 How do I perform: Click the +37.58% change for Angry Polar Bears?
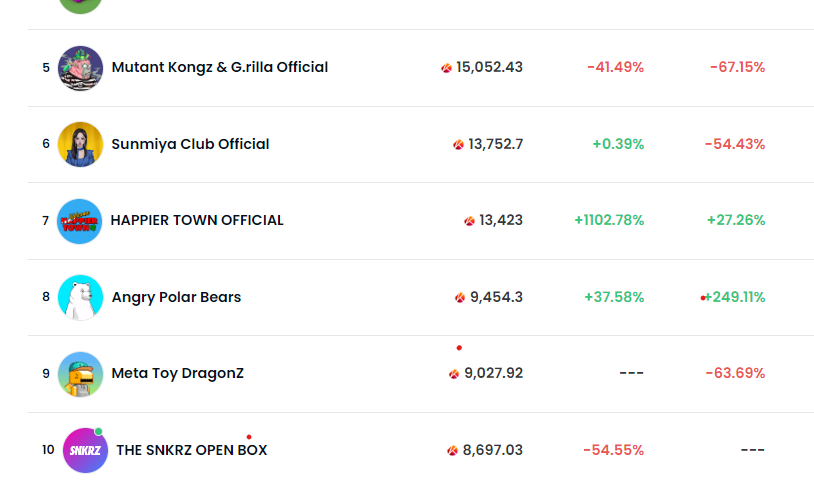[614, 297]
